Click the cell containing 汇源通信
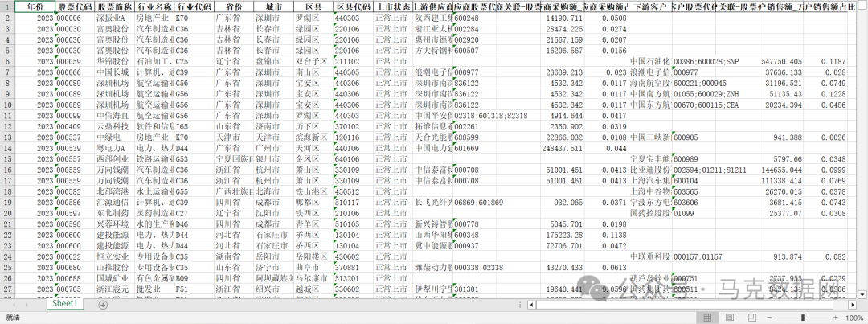Screen dimensions: 868x324 [115, 202]
